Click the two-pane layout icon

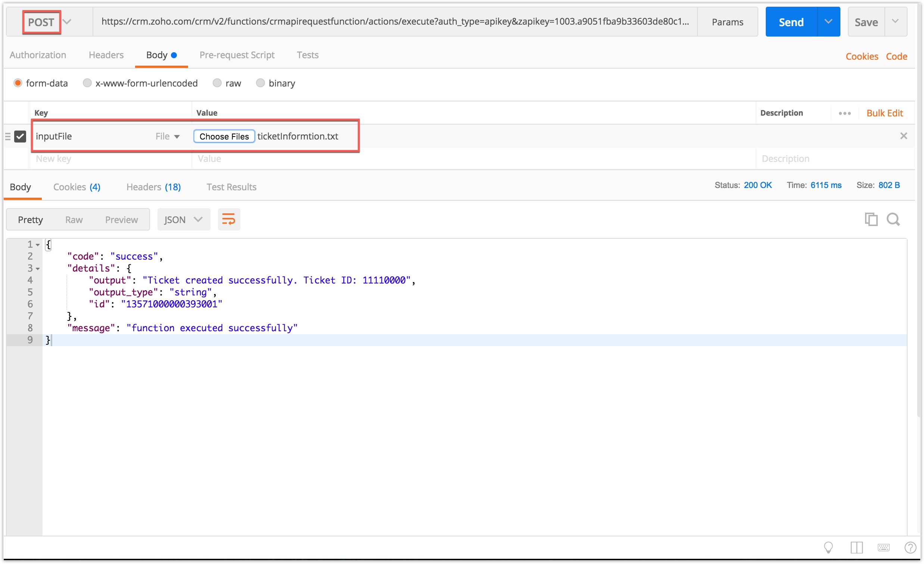(x=856, y=548)
